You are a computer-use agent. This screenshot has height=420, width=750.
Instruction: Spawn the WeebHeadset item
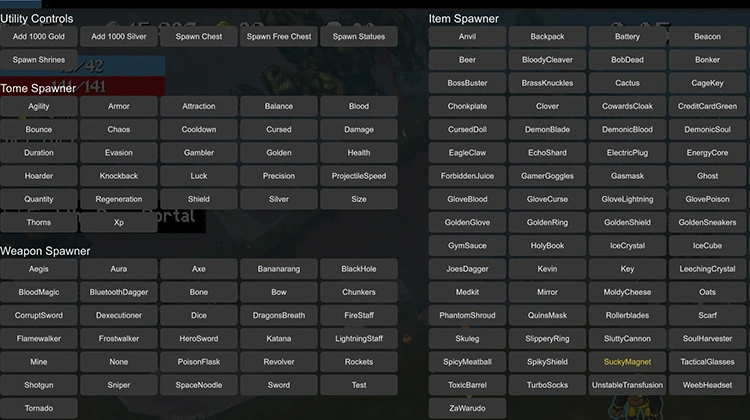tap(707, 385)
